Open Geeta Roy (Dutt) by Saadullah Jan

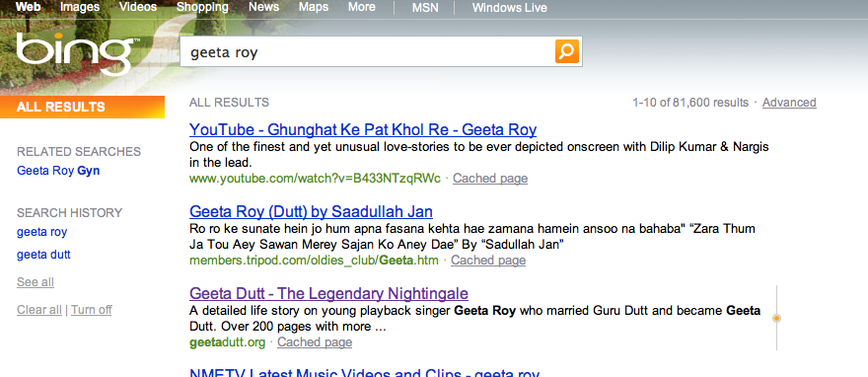311,211
